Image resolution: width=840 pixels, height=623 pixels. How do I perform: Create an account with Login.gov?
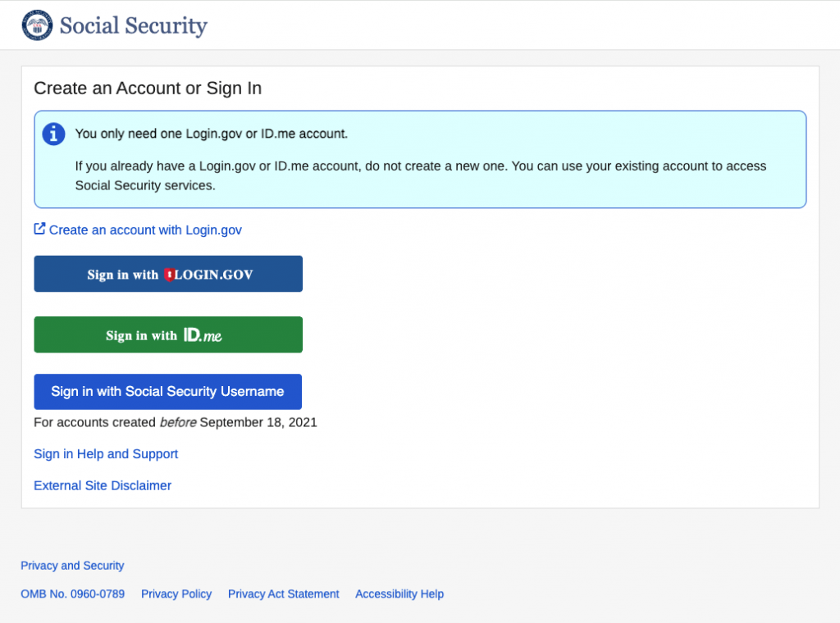[x=144, y=230]
